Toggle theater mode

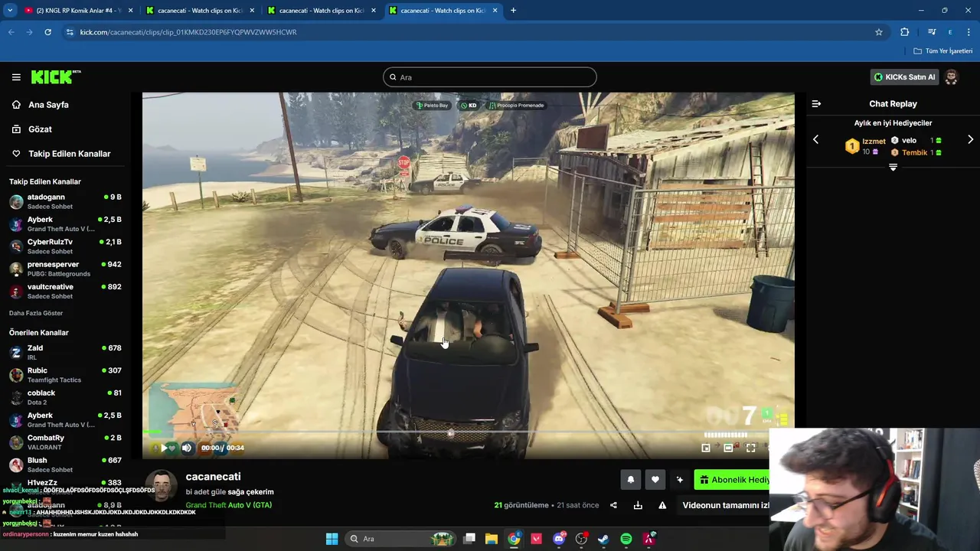pyautogui.click(x=728, y=448)
